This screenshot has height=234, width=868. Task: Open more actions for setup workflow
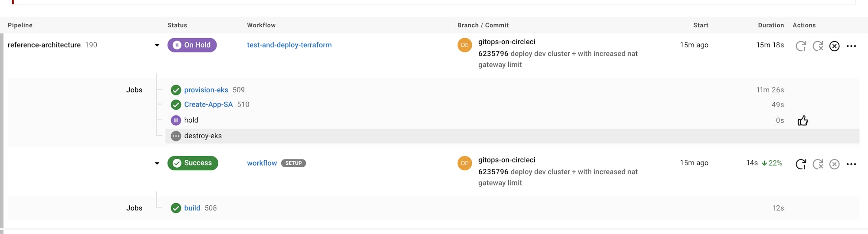(x=851, y=164)
